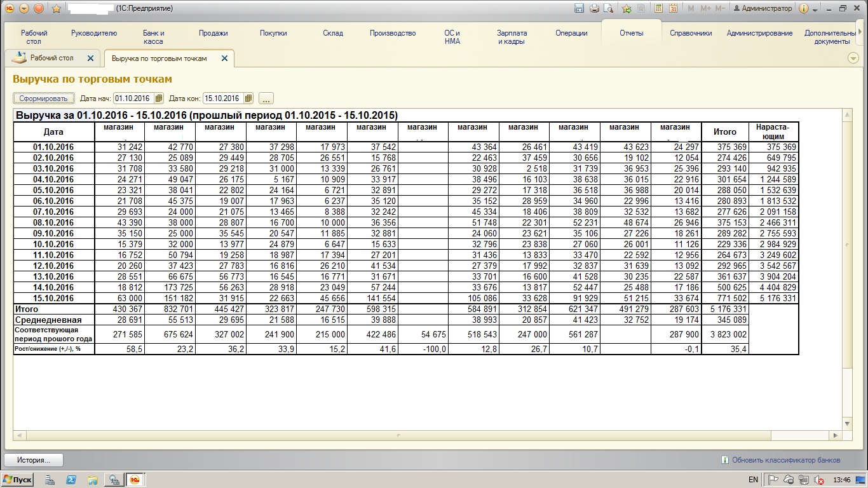Open print preview with the magnifier page icon
868x488 pixels.
[609, 8]
